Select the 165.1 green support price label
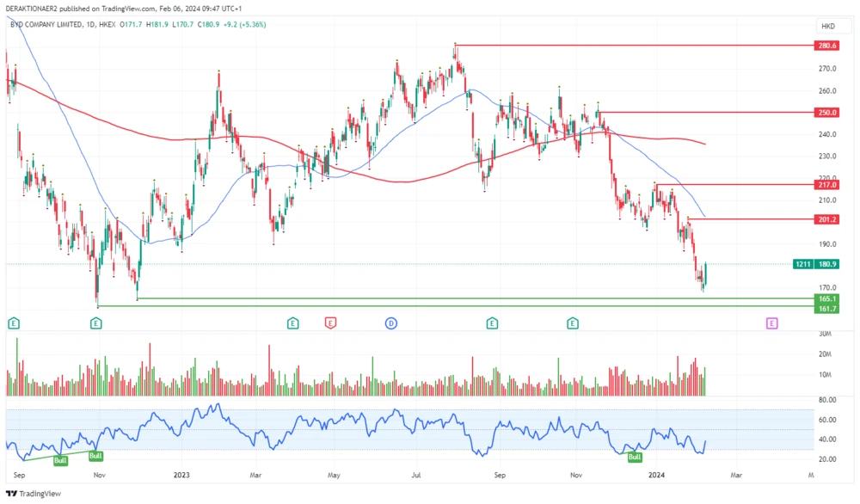 (x=827, y=298)
